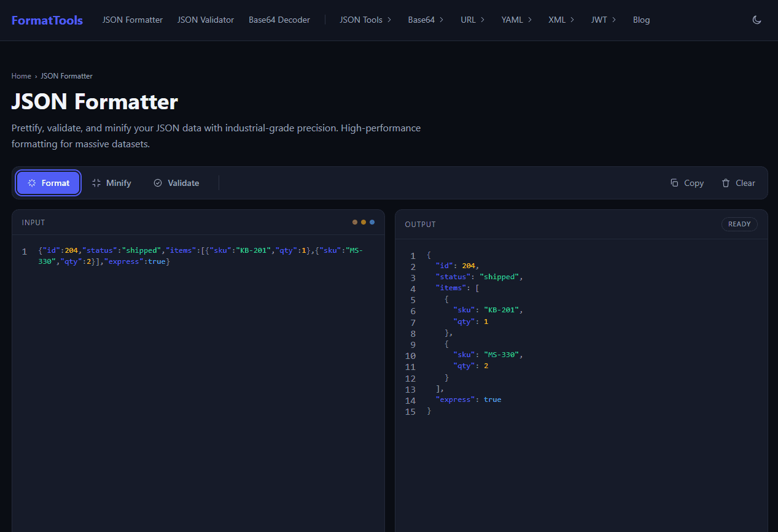Copy the output with the Copy button
This screenshot has height=532, width=778.
pos(687,183)
